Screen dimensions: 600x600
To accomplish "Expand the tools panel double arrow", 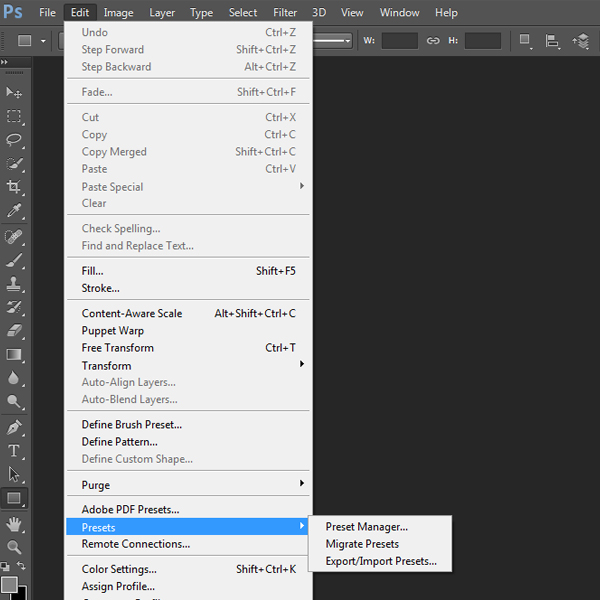I will click(4, 62).
